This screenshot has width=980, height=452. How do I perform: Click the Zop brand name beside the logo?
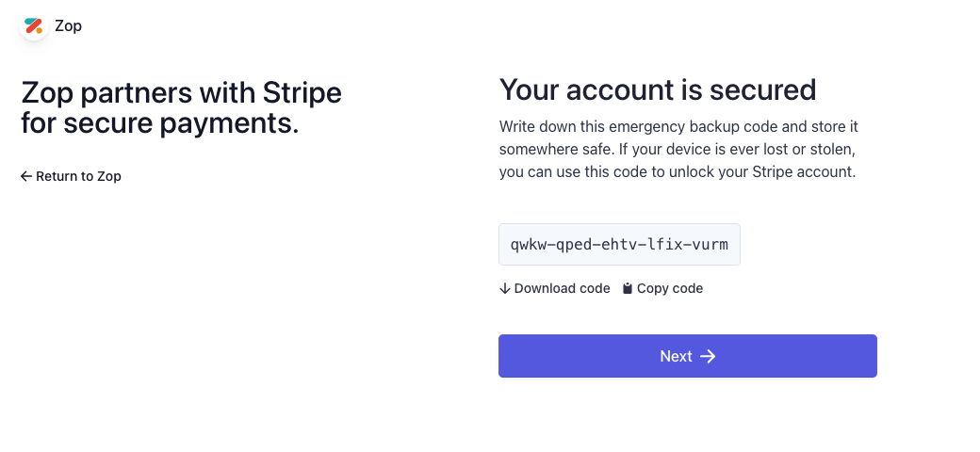point(68,25)
